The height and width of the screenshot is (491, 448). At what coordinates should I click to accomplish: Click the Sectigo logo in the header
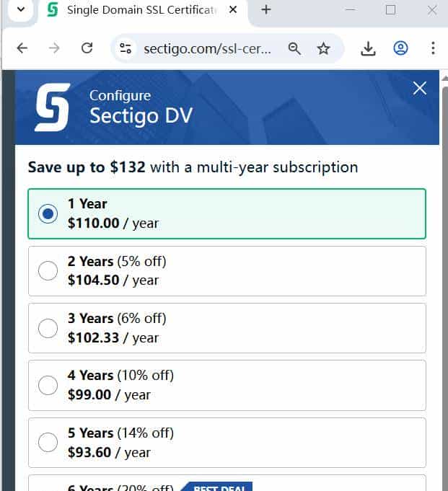pos(53,107)
